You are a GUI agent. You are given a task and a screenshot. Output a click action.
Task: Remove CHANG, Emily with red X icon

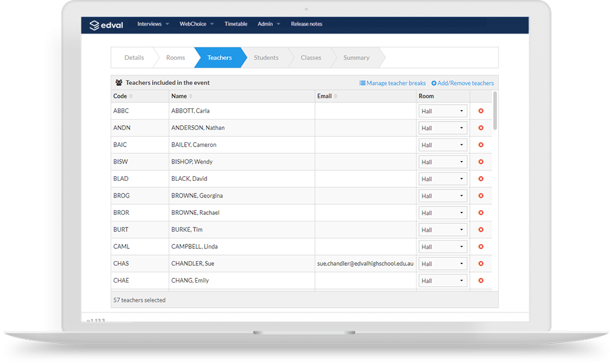[481, 280]
